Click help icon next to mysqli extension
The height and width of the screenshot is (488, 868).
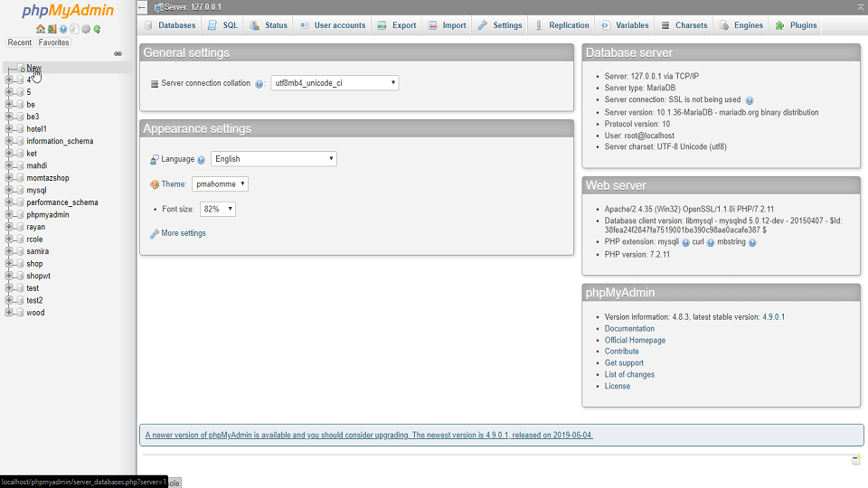pos(685,243)
